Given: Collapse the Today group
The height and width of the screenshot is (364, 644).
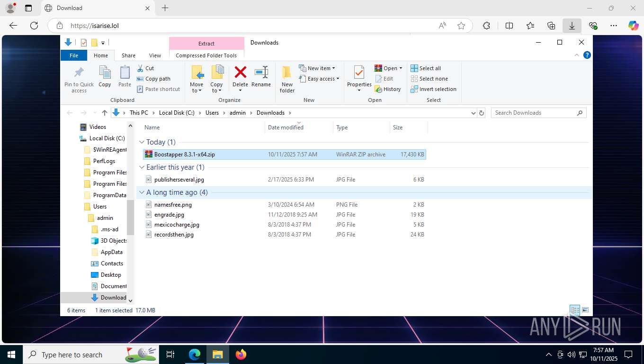Looking at the screenshot, I should pos(142,142).
